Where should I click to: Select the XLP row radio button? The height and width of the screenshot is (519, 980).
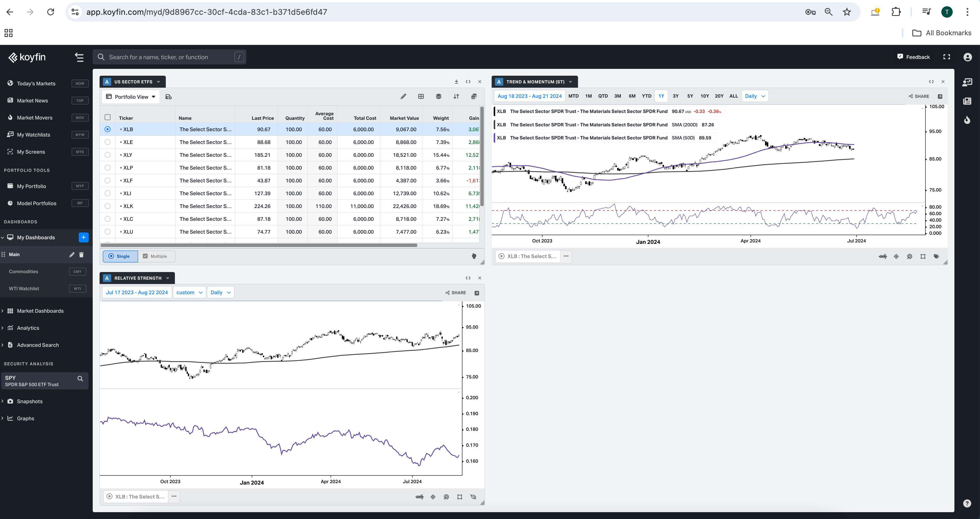pos(108,168)
